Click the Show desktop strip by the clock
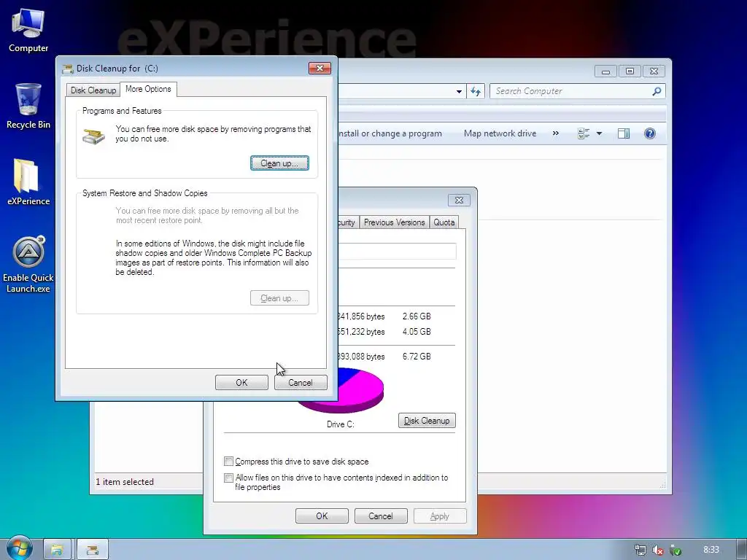Image resolution: width=747 pixels, height=560 pixels. click(741, 550)
